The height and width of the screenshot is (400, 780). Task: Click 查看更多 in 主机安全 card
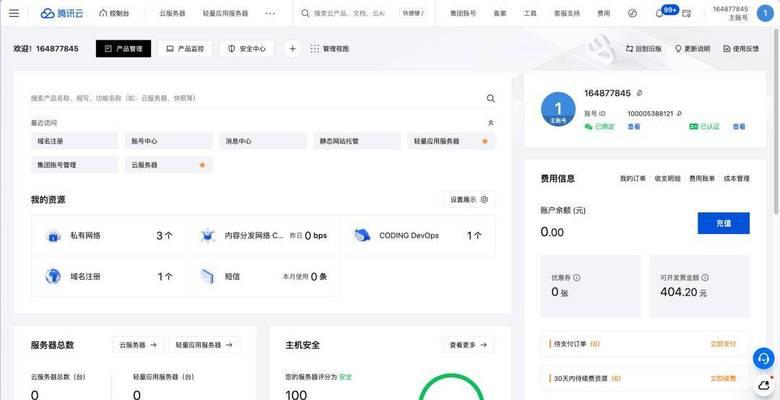pyautogui.click(x=468, y=345)
